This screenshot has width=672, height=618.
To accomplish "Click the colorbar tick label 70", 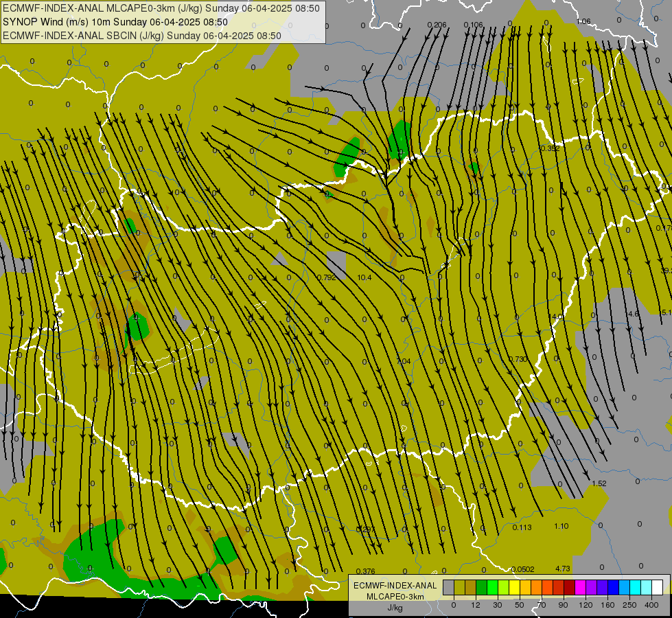I will [x=542, y=605].
